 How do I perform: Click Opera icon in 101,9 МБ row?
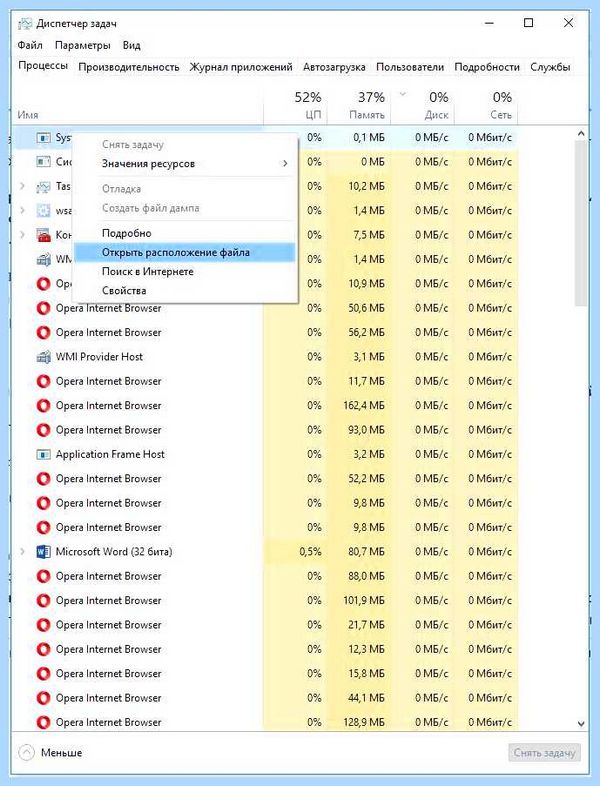point(44,601)
